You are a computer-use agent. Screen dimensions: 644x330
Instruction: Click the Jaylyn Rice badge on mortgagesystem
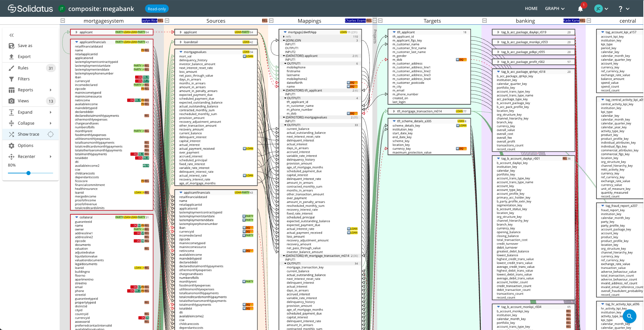(150, 21)
